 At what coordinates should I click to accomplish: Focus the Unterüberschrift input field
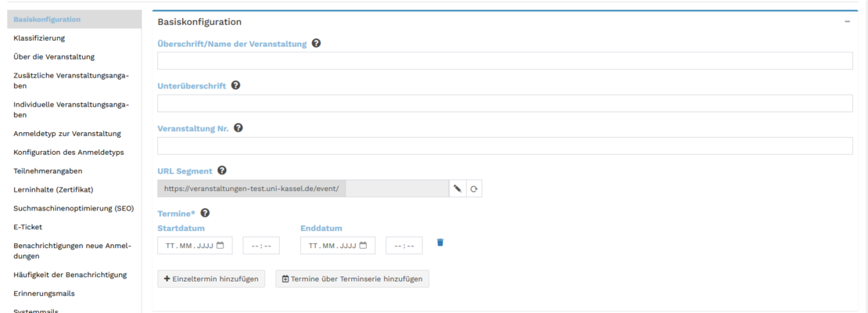tap(505, 103)
